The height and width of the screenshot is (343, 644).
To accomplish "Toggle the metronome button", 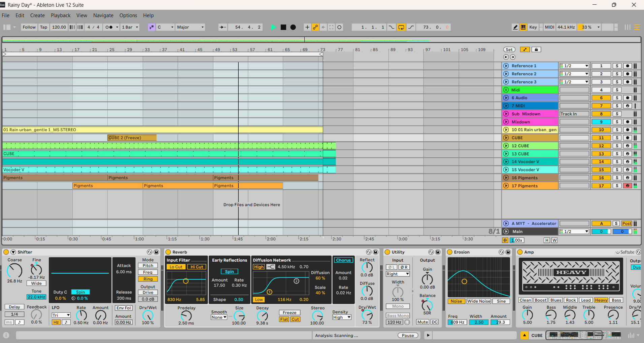I will click(109, 27).
